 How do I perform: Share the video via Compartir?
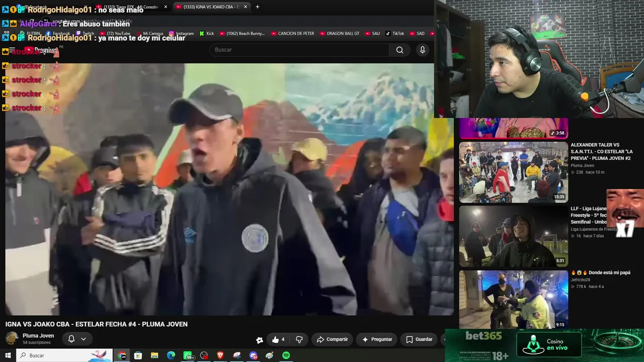pos(332,339)
